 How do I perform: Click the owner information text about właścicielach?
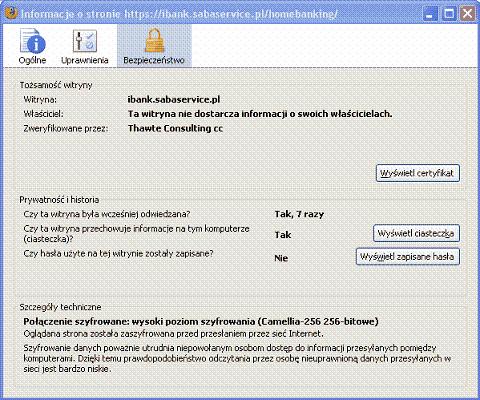pyautogui.click(x=260, y=114)
